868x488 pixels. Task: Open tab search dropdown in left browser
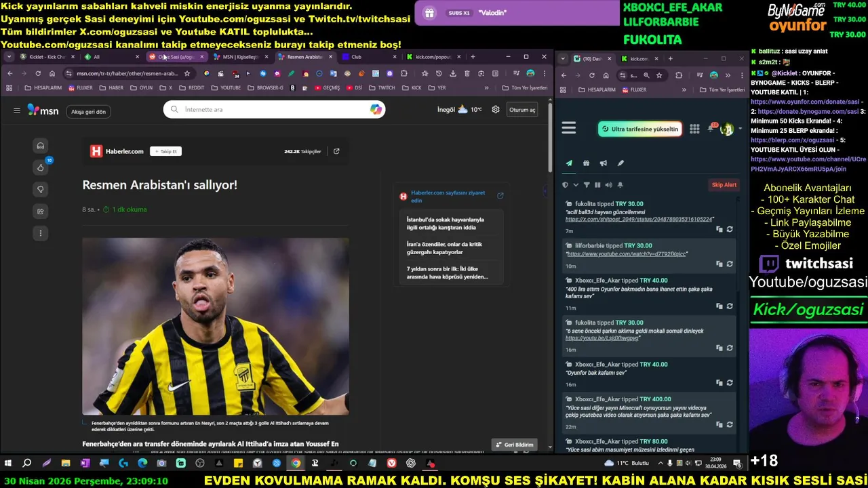(9, 57)
